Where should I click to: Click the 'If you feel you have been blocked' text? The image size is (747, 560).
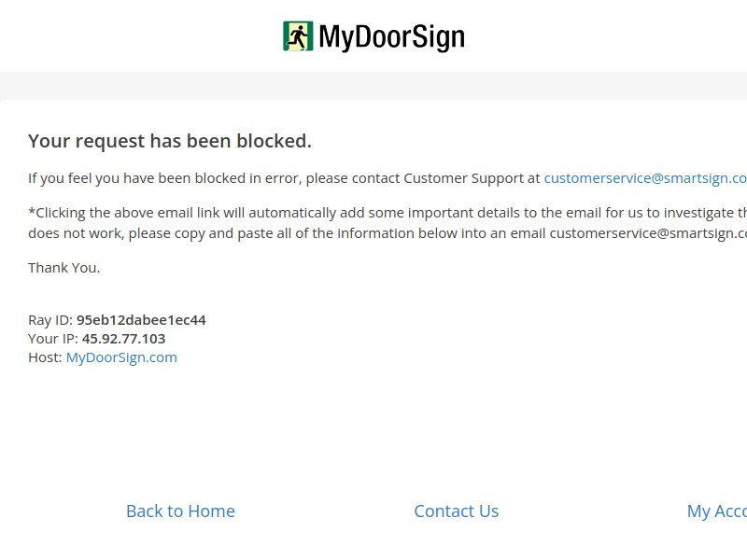click(x=136, y=178)
